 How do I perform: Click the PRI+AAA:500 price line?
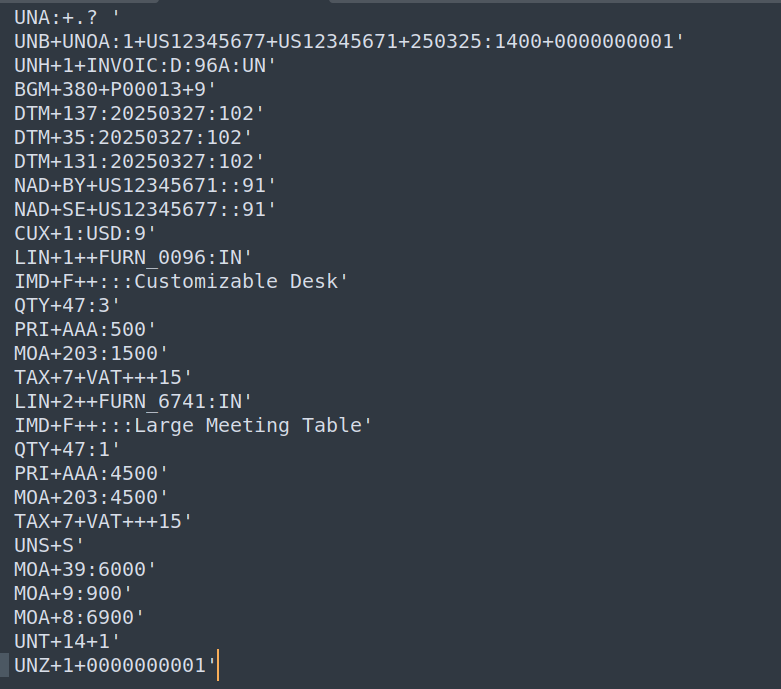coord(85,329)
